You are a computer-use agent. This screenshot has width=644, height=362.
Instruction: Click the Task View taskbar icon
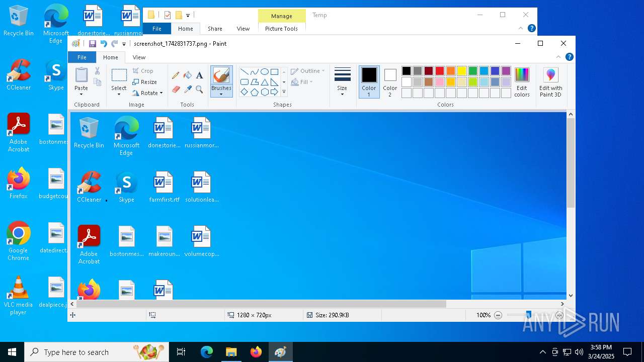[181, 352]
